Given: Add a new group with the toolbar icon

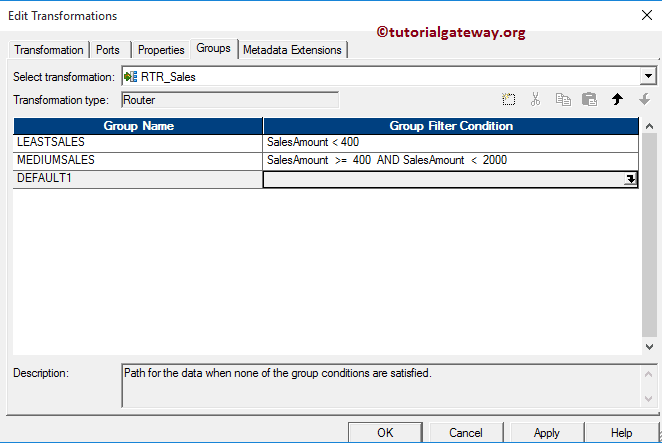Looking at the screenshot, I should point(508,100).
